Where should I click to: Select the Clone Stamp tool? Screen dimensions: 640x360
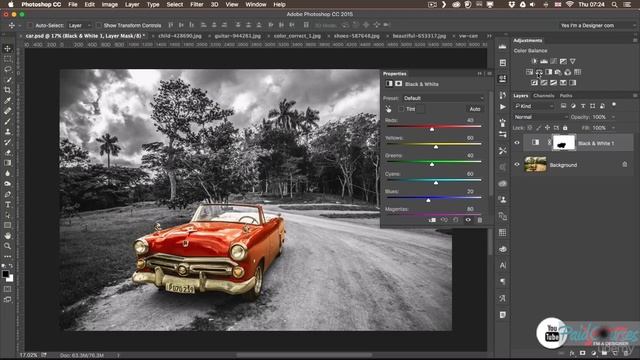point(7,132)
